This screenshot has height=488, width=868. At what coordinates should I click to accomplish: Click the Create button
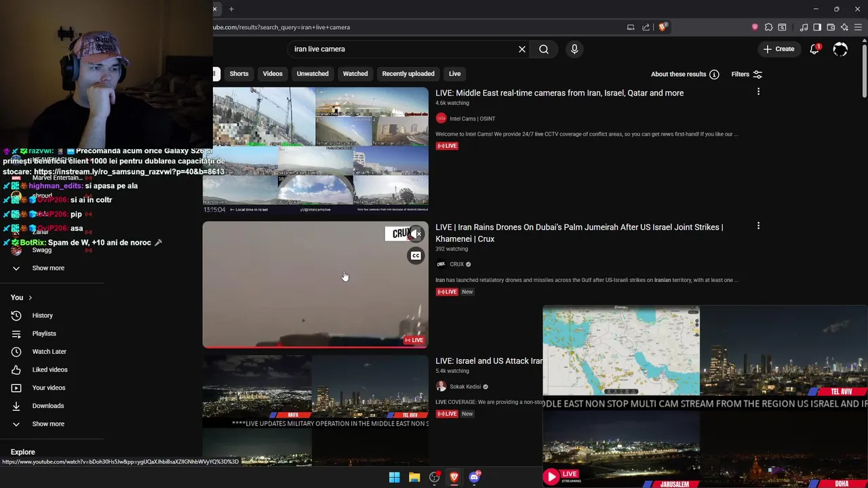[778, 49]
